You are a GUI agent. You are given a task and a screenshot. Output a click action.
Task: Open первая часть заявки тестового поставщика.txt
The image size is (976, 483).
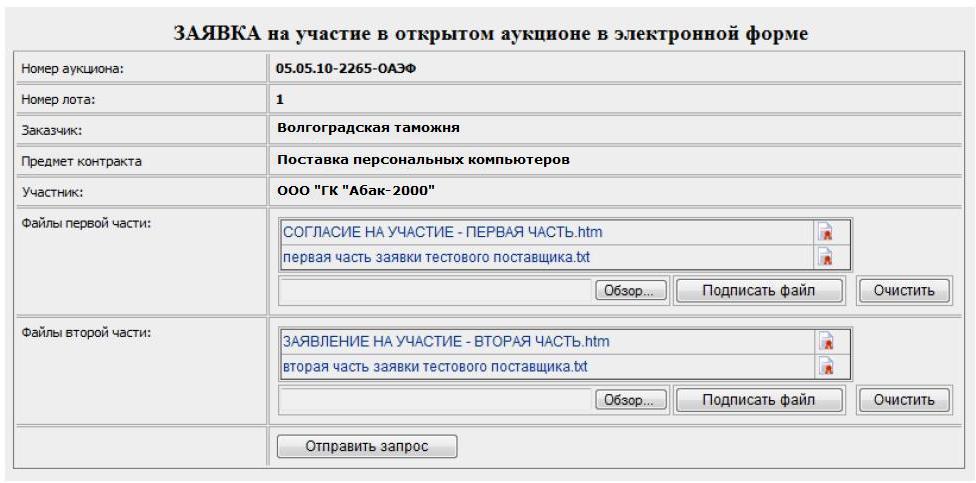pyautogui.click(x=436, y=257)
